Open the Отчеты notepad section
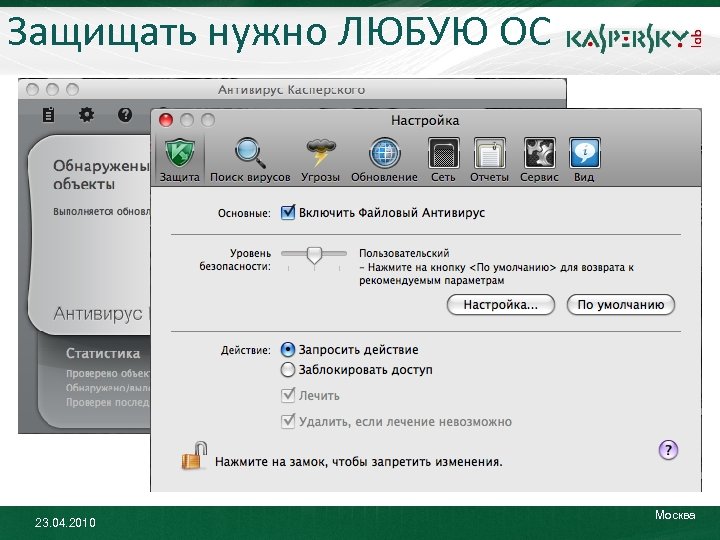The height and width of the screenshot is (540, 720). (489, 153)
